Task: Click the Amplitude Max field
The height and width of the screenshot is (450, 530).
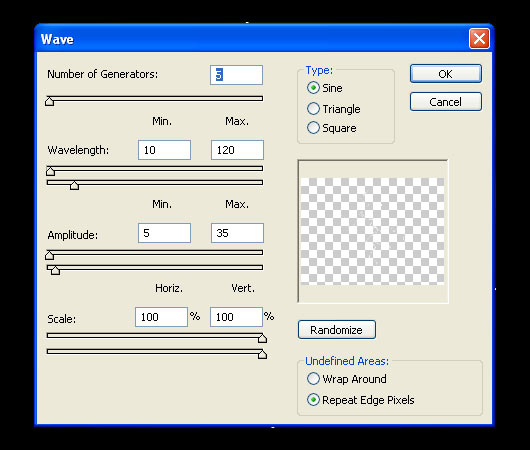Action: [x=237, y=233]
